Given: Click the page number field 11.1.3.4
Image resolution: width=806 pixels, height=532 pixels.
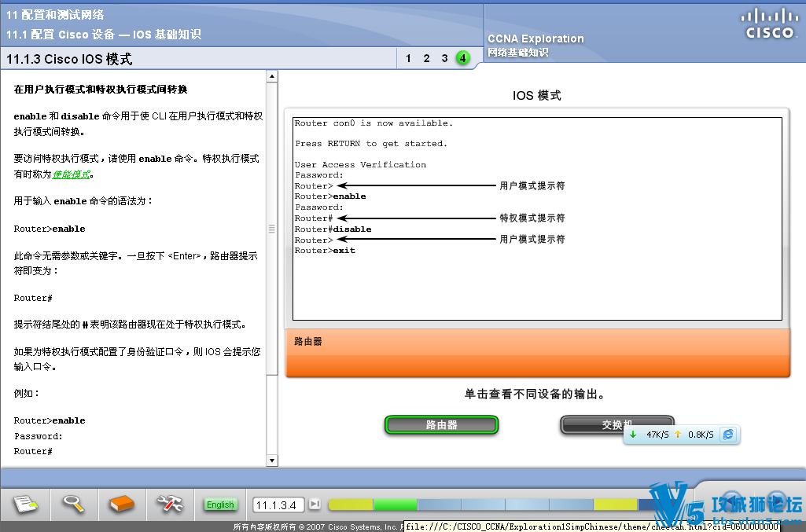Looking at the screenshot, I should tap(278, 505).
